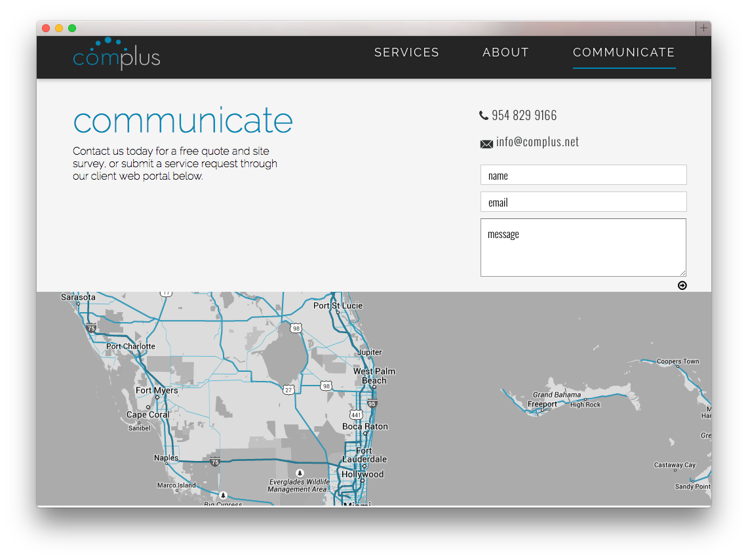
Task: Click the Sandy Point map label
Action: 693,487
